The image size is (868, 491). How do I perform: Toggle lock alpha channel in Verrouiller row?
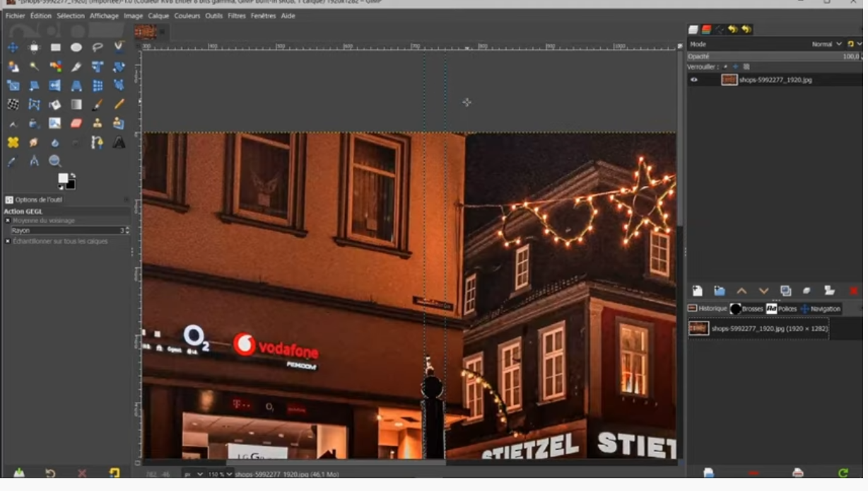[x=746, y=67]
